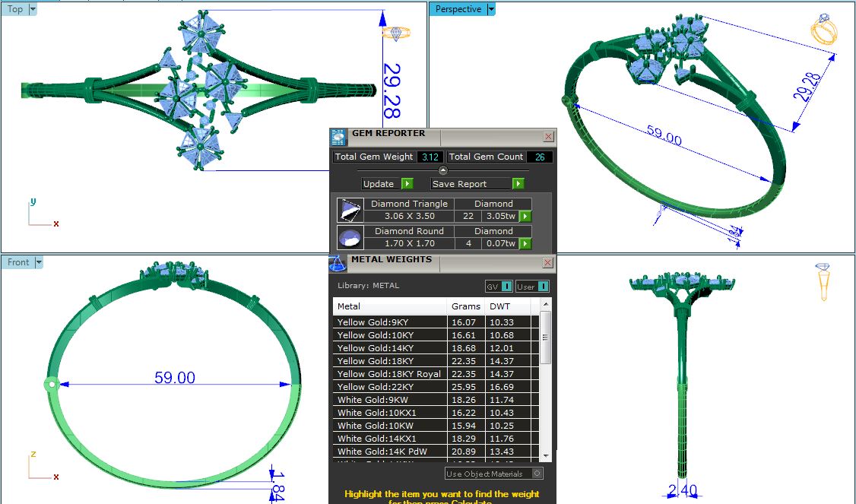Enable the Use Object Materials option
This screenshot has height=504, width=856.
point(537,474)
